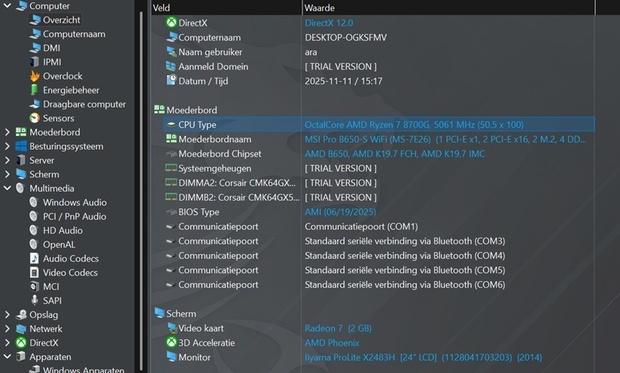This screenshot has height=373, width=620.
Task: Click the Datum / Tijd clock icon
Action: [171, 81]
